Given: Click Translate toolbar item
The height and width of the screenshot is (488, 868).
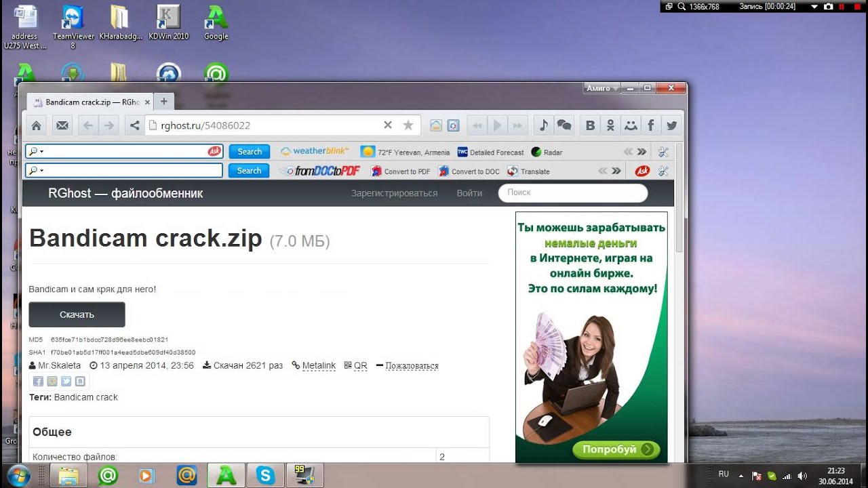Looking at the screenshot, I should tap(528, 171).
